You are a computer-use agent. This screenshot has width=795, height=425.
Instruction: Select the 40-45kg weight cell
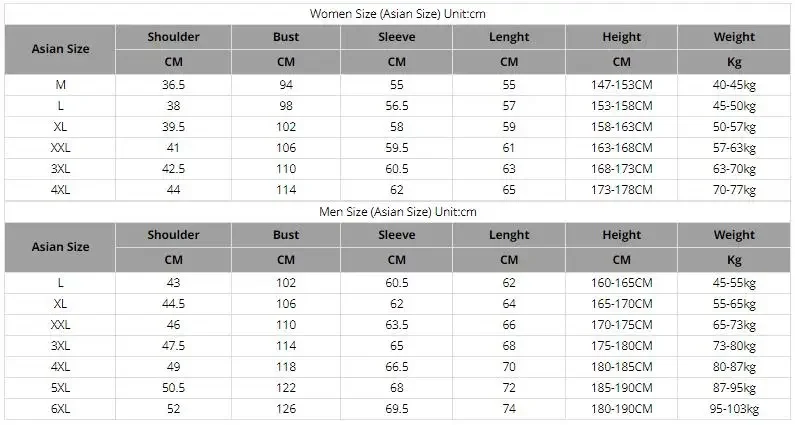(734, 85)
